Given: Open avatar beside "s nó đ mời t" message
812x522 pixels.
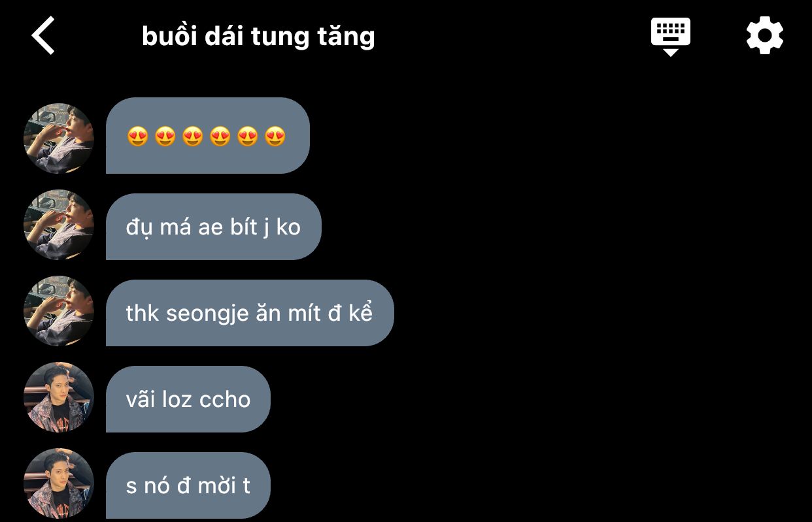Looking at the screenshot, I should tap(59, 483).
